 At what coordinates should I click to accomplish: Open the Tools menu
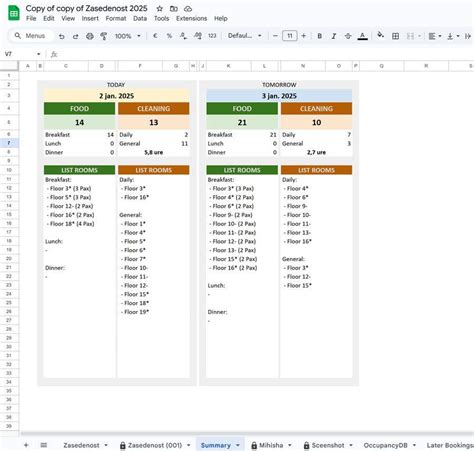coord(161,18)
